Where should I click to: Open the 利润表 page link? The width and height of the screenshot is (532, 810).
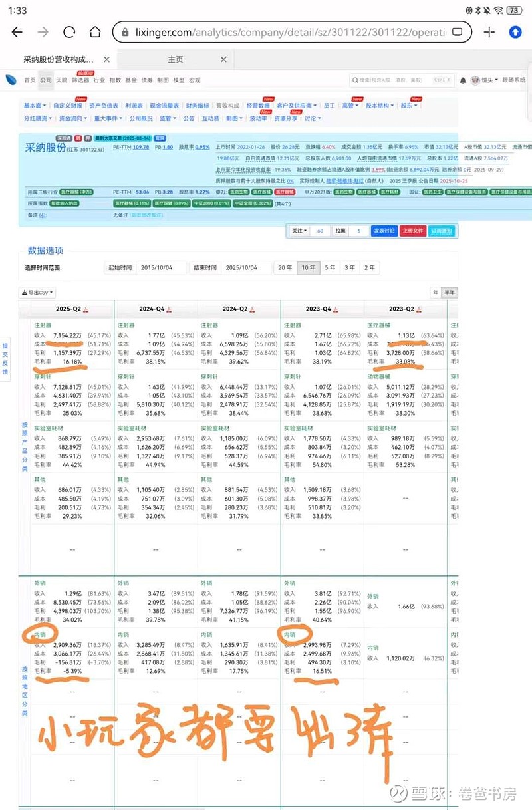coord(133,106)
